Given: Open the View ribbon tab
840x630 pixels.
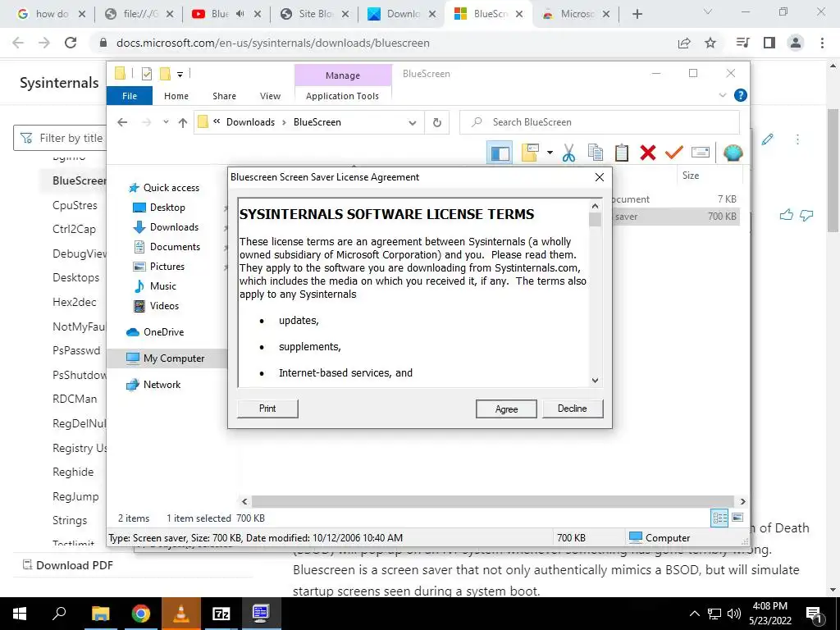Looking at the screenshot, I should [x=270, y=96].
